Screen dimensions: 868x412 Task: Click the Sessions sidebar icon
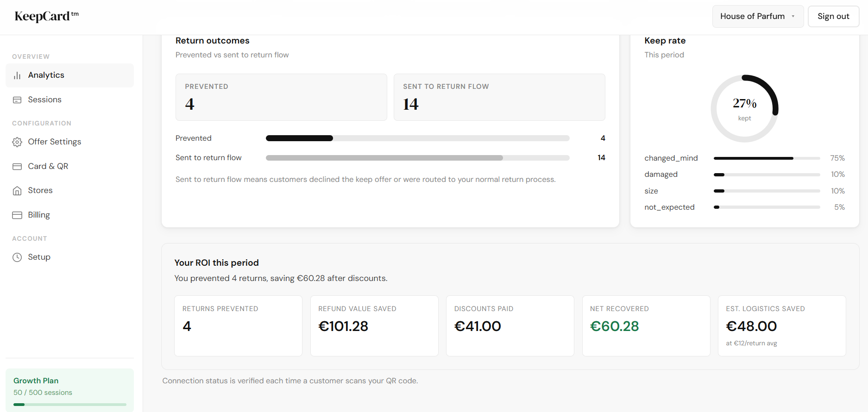[17, 100]
